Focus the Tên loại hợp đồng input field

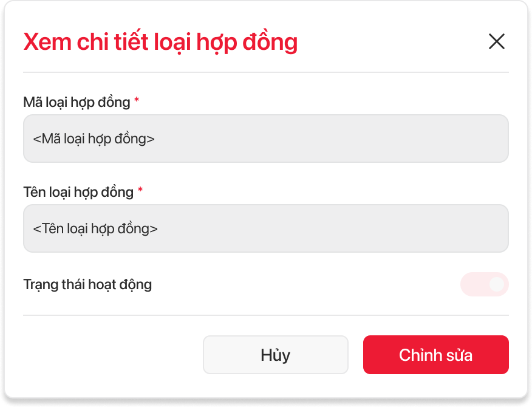pyautogui.click(x=265, y=228)
